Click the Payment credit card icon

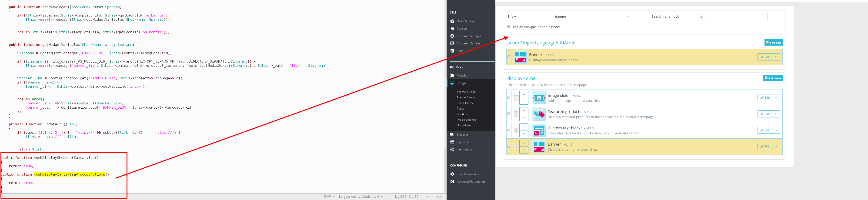click(x=452, y=142)
